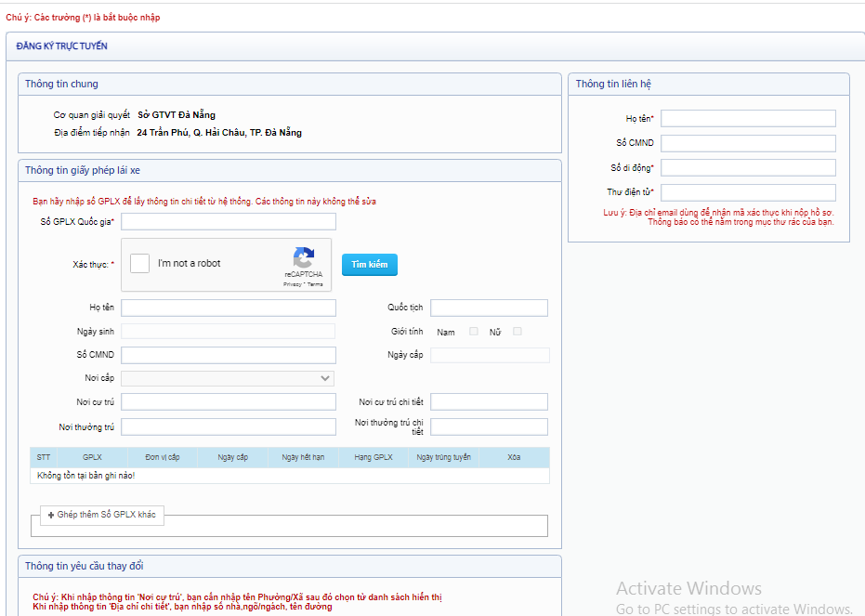Click Số CMND field in license info

229,355
